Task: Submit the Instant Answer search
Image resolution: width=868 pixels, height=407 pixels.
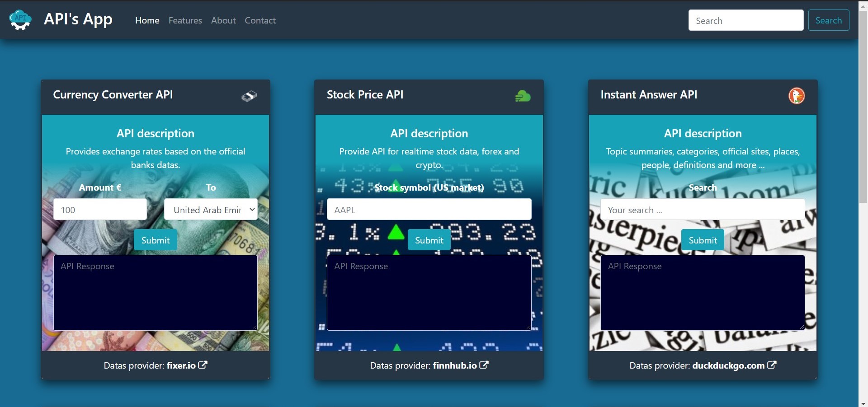Action: click(703, 240)
